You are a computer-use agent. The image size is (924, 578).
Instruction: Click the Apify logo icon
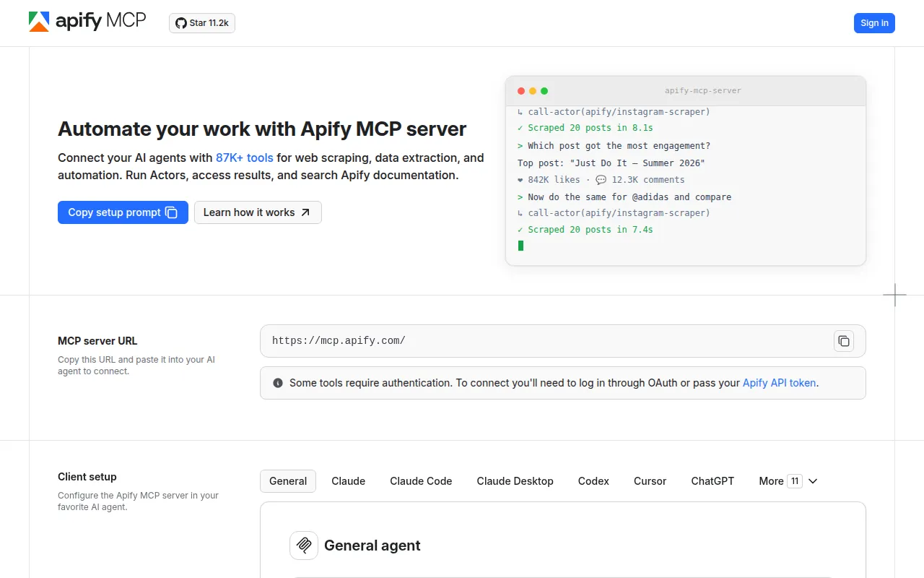pos(39,22)
